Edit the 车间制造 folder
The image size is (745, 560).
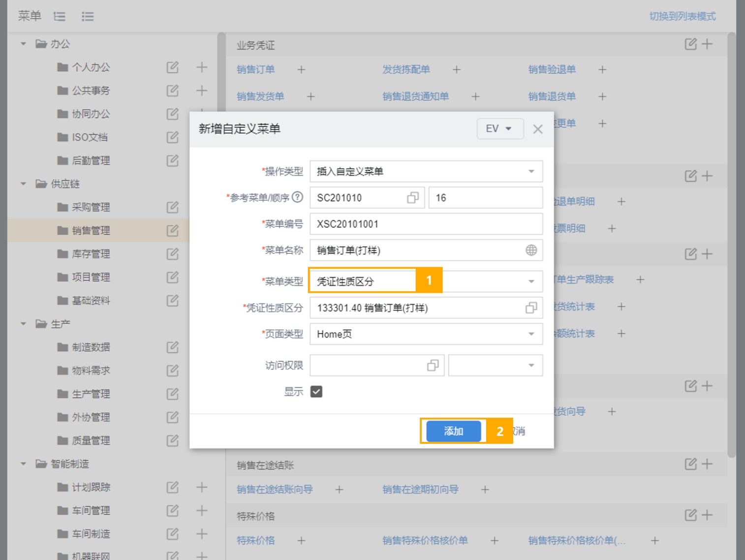172,534
